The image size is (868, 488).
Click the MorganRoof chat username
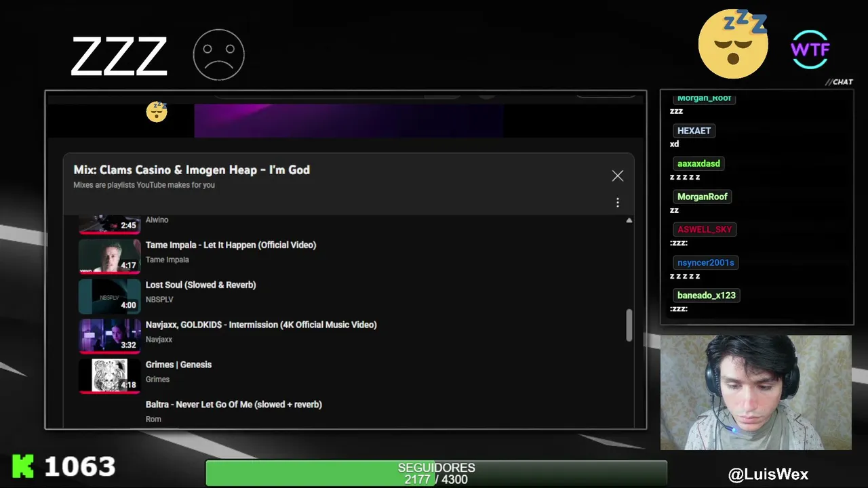(x=702, y=197)
